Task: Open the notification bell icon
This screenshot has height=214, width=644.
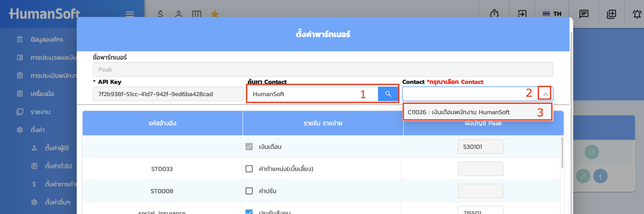Action: [637, 14]
